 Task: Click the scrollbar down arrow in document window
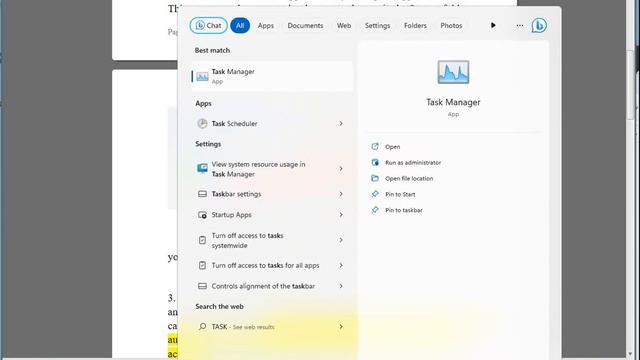pyautogui.click(x=630, y=354)
